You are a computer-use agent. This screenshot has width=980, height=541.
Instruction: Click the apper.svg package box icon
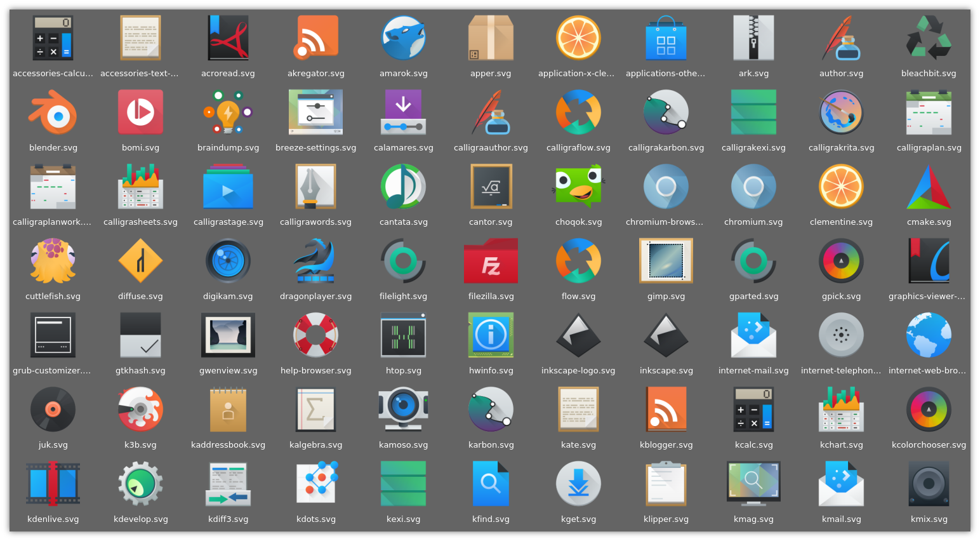(491, 37)
